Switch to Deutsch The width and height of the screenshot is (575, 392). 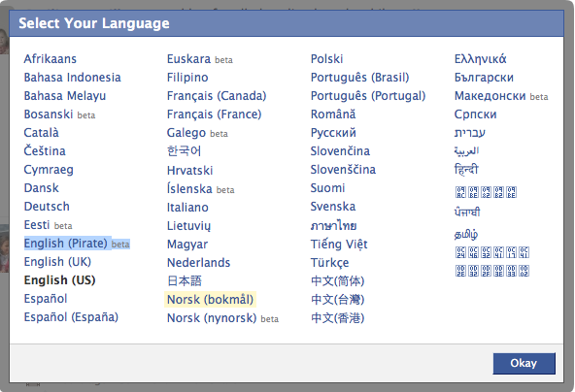[47, 206]
